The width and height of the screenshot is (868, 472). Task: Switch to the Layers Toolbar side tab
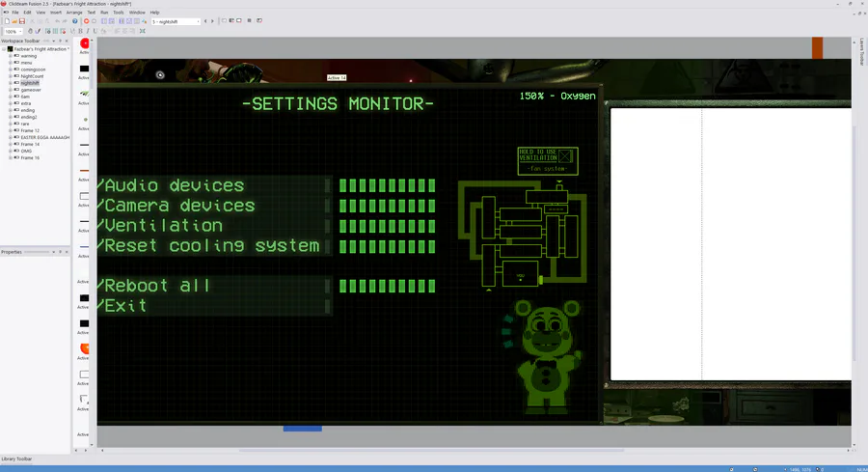862,51
